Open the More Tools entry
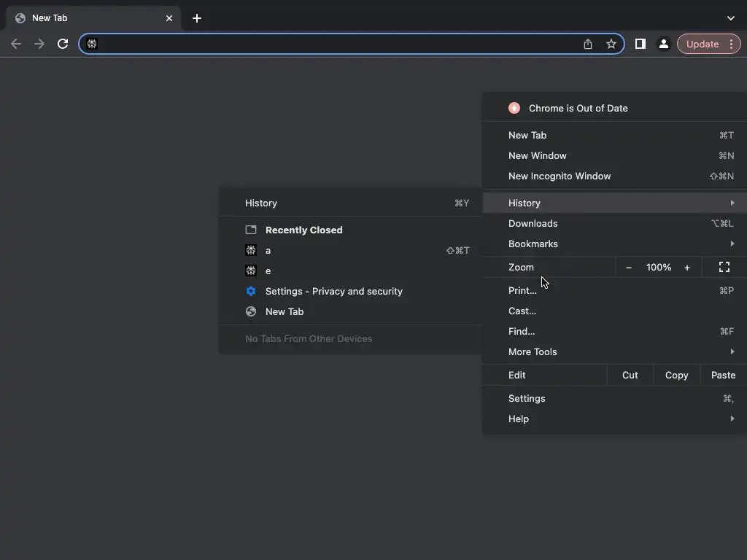747x560 pixels. [x=614, y=352]
